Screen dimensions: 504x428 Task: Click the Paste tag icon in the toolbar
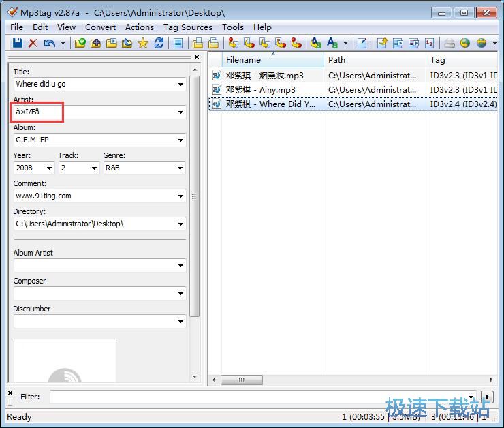(213, 43)
